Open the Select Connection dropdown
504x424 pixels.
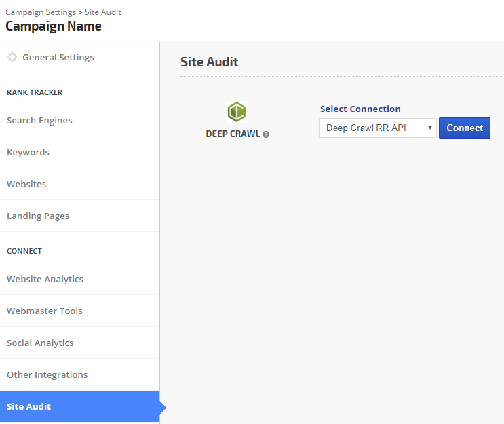(x=378, y=128)
